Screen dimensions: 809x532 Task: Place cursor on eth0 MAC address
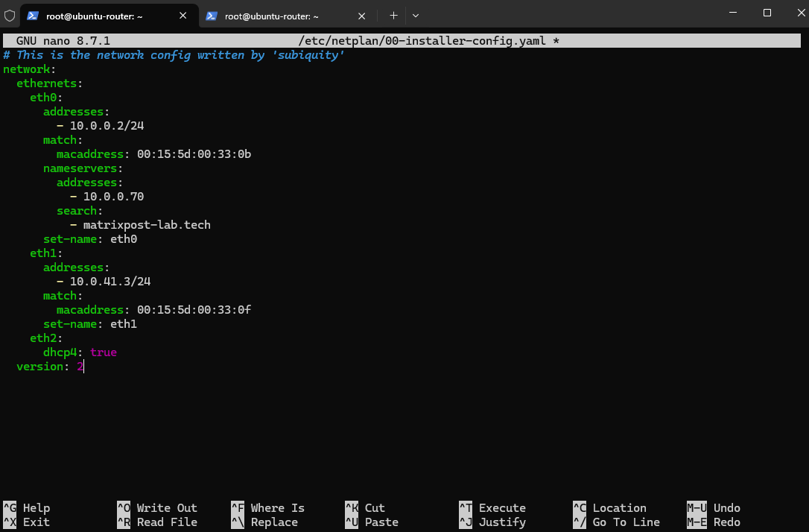pos(194,153)
